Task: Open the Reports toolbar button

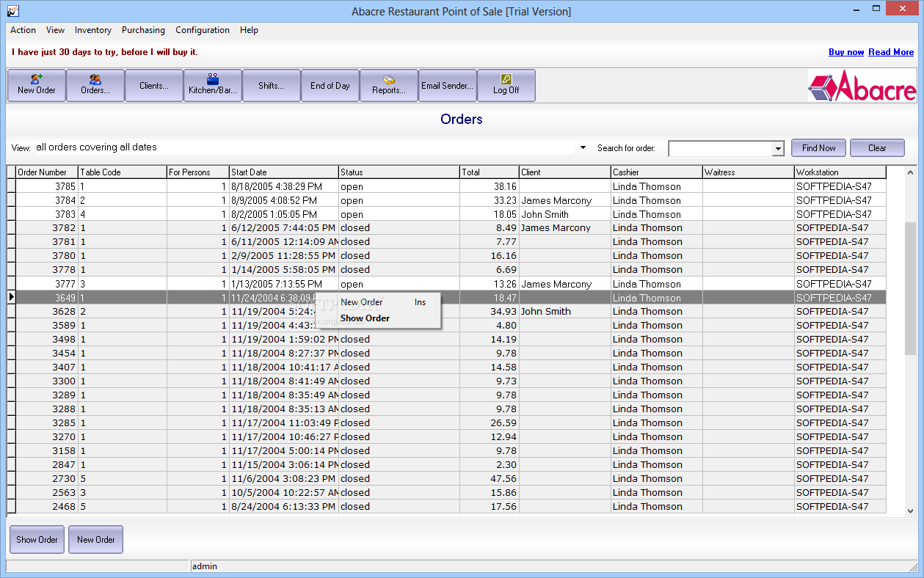Action: [x=389, y=85]
